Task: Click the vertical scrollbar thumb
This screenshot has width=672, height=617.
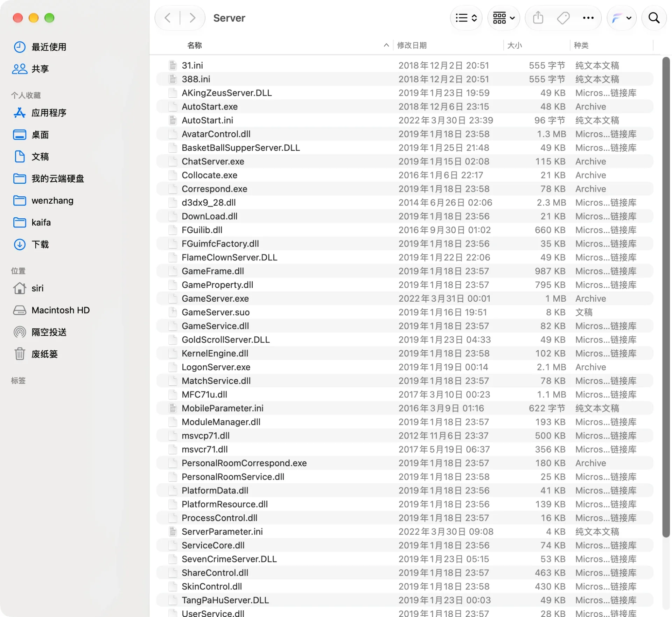Action: pyautogui.click(x=666, y=297)
